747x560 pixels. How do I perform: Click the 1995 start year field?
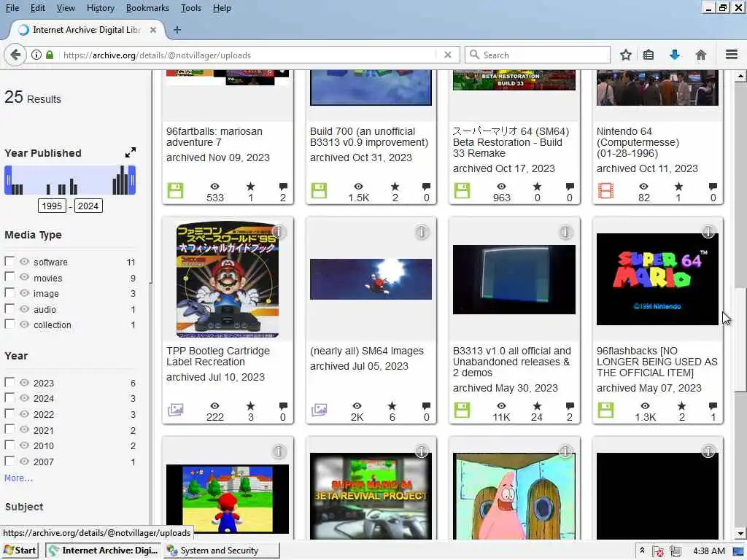click(x=52, y=206)
